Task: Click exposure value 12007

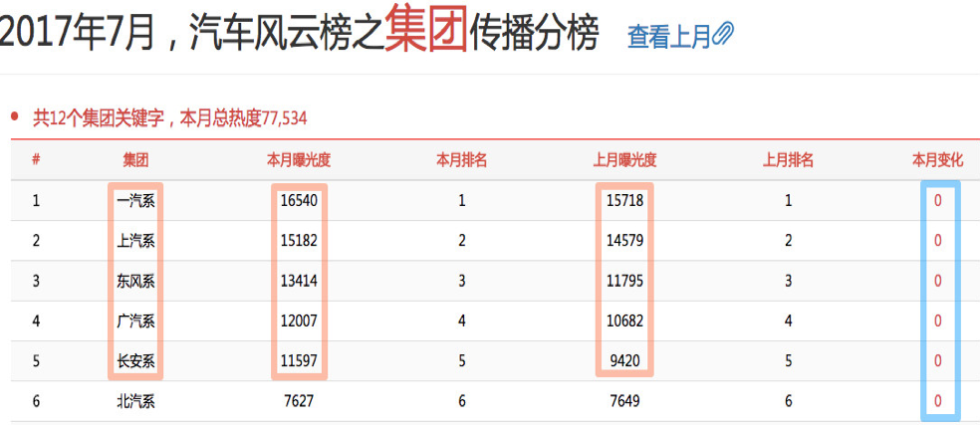Action: pyautogui.click(x=299, y=320)
